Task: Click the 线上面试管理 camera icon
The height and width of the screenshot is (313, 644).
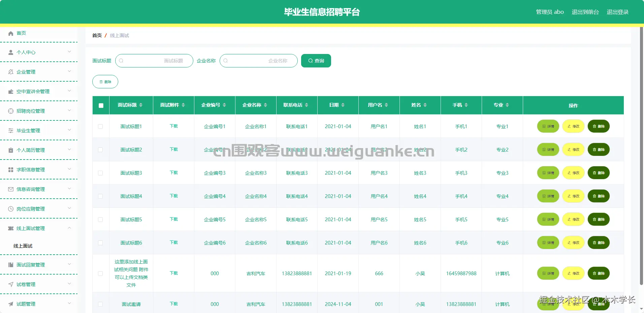Action: 11,228
